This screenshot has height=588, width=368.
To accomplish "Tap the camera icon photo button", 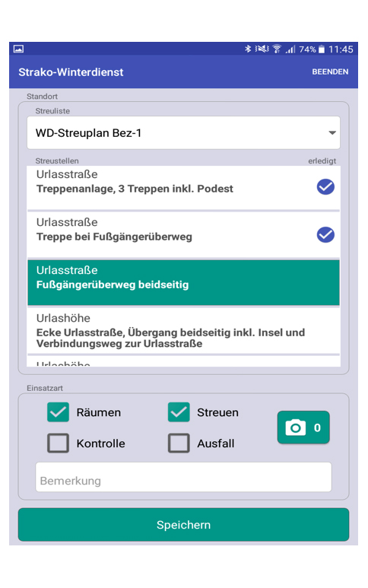I will (303, 427).
